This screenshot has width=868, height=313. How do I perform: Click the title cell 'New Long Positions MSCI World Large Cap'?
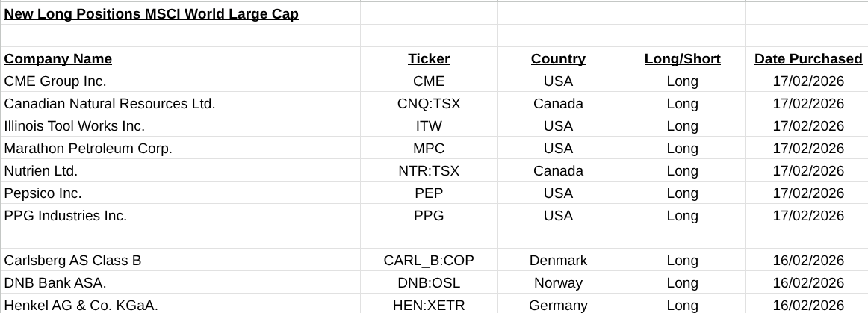(152, 14)
